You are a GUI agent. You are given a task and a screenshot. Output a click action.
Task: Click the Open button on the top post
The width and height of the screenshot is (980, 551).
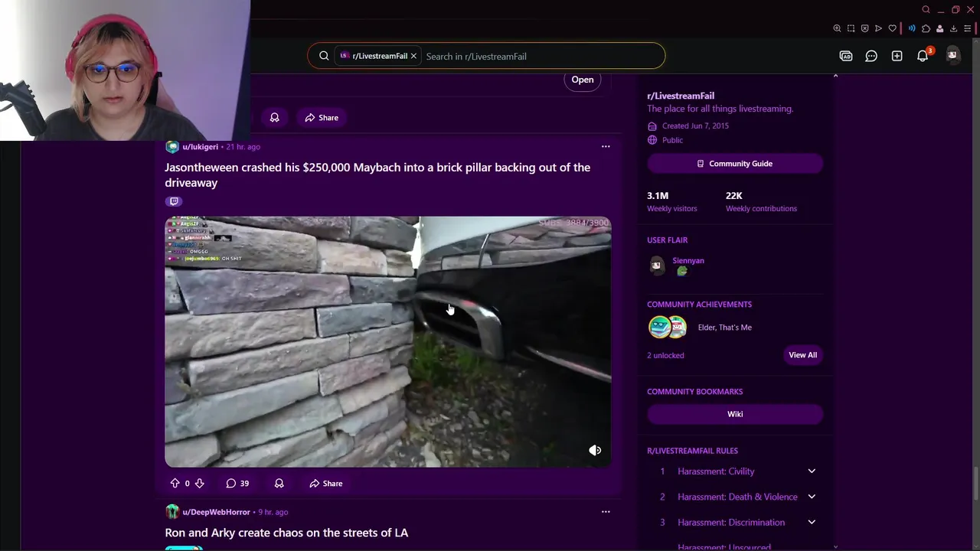583,80
